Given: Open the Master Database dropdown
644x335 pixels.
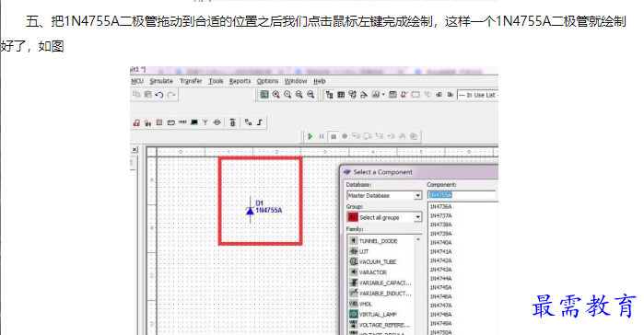Looking at the screenshot, I should coord(417,196).
